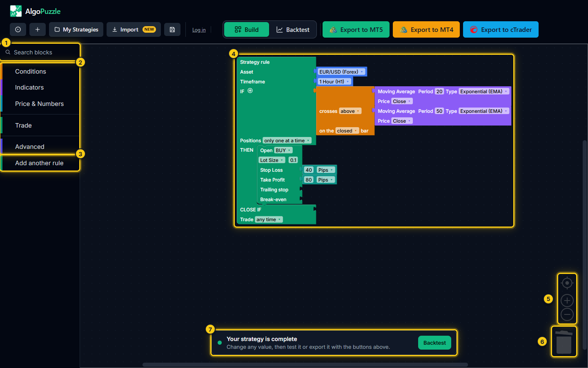This screenshot has width=588, height=368.
Task: Export the strategy to cTrader
Action: point(501,29)
